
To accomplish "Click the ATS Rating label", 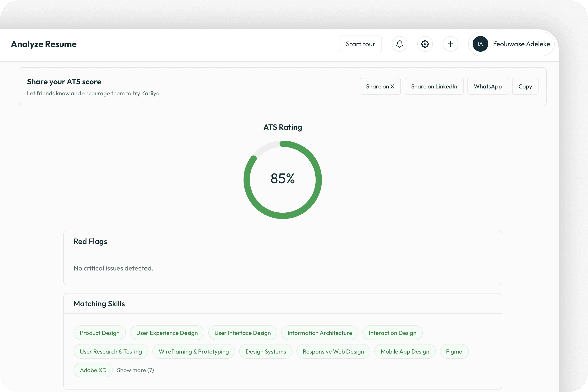I will pos(283,127).
